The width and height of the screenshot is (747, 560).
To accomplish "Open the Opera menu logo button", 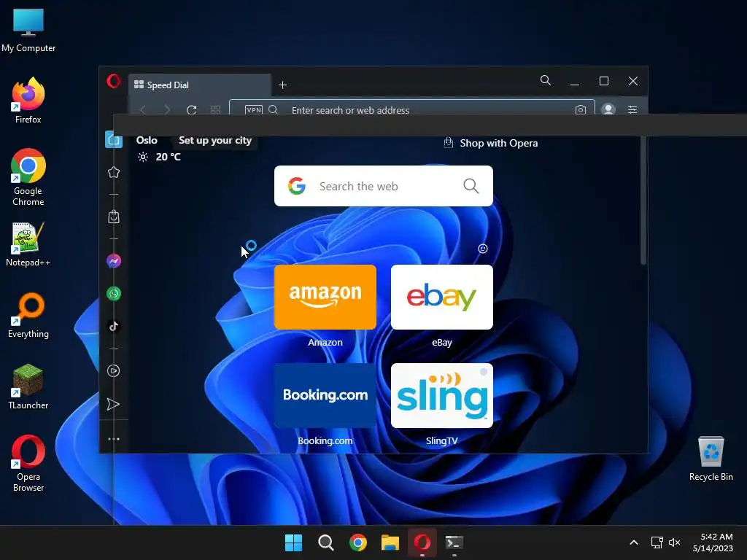I will [x=113, y=81].
